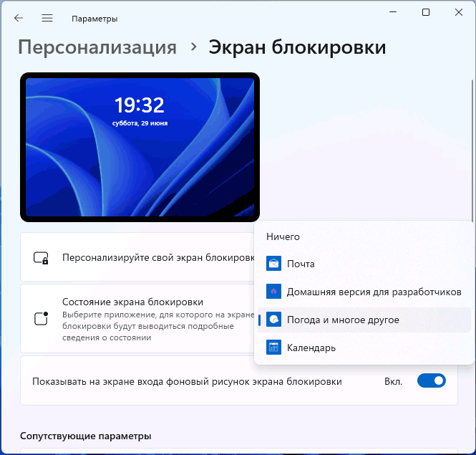Minimize the Параметры window
This screenshot has height=455, width=476.
(393, 12)
